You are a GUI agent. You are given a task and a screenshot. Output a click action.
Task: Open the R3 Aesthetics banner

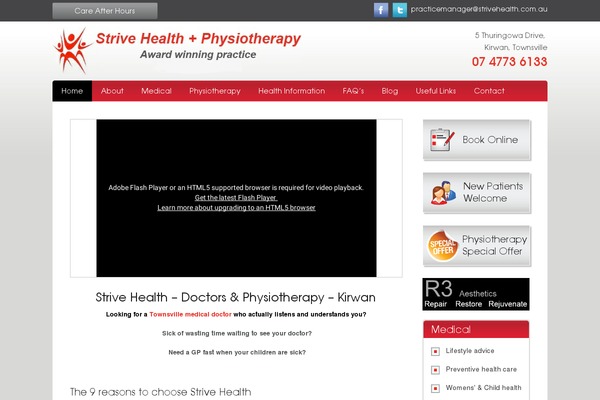coord(476,294)
